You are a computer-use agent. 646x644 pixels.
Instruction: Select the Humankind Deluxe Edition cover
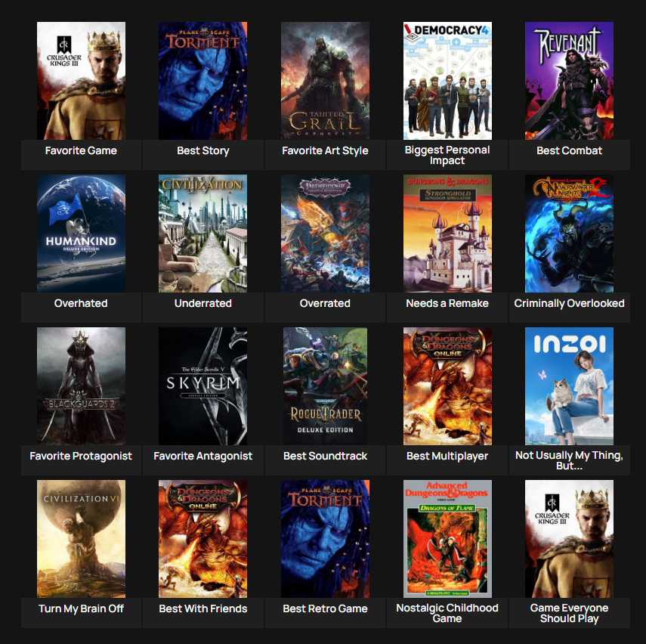pyautogui.click(x=81, y=234)
